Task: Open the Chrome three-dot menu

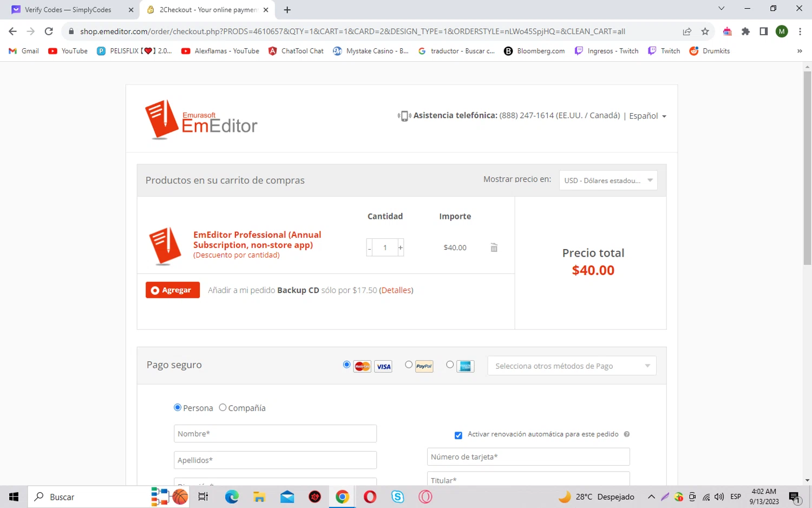Action: point(800,31)
